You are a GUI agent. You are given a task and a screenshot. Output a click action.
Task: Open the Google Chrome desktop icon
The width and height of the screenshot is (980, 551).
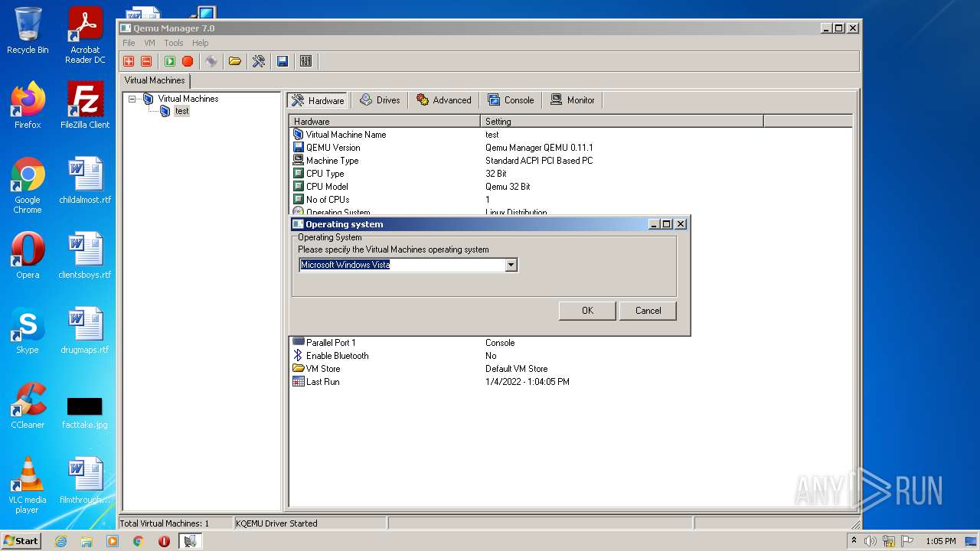tap(28, 185)
